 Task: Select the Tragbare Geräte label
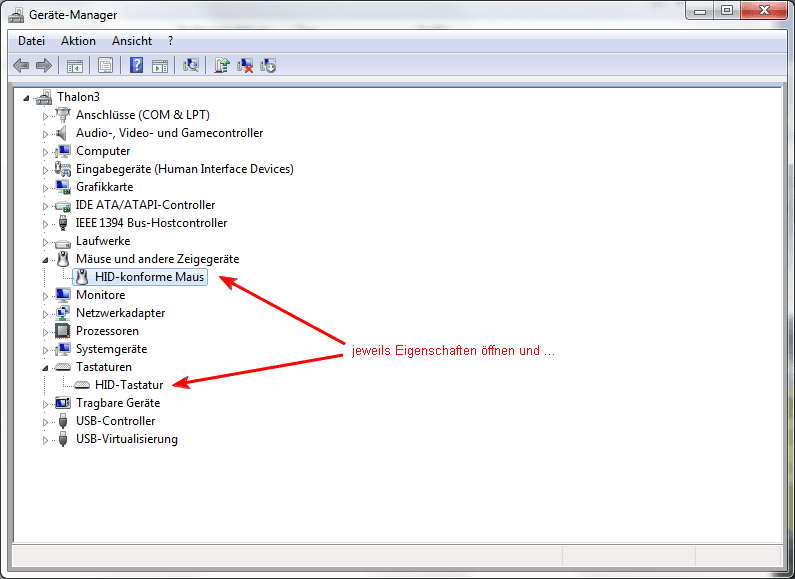coord(118,403)
